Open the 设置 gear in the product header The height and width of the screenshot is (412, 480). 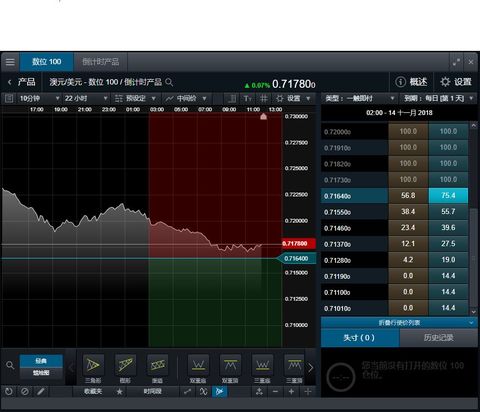click(445, 82)
